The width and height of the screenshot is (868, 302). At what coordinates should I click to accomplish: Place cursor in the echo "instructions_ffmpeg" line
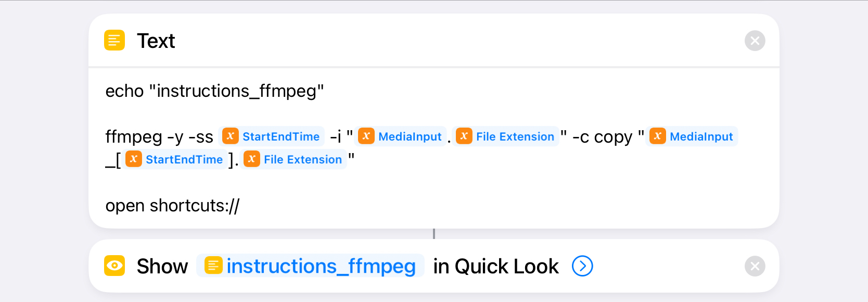tap(214, 91)
